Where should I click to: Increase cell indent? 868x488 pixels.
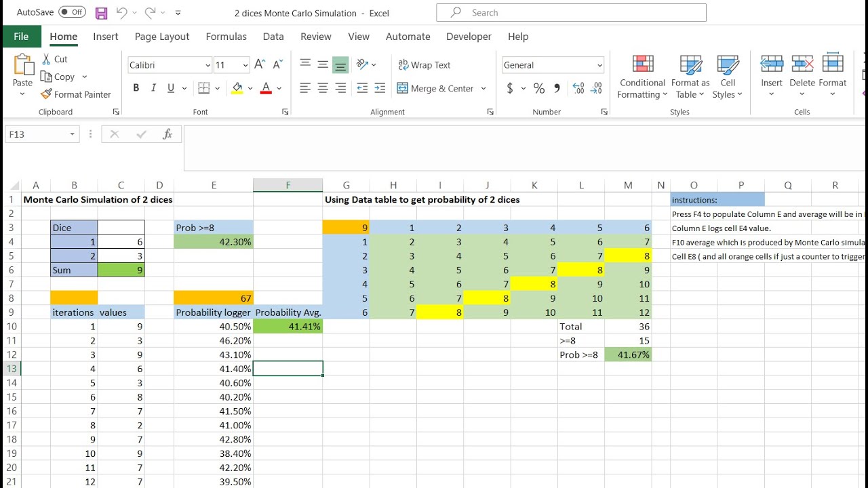click(380, 88)
